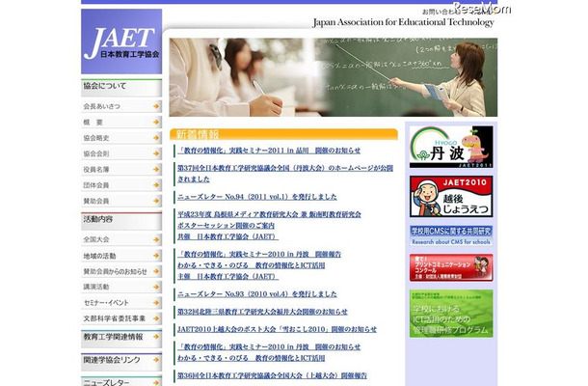This screenshot has width=588, height=386.
Task: Click the arrow icon beside 文部科学省委託事業
Action: coord(156,318)
